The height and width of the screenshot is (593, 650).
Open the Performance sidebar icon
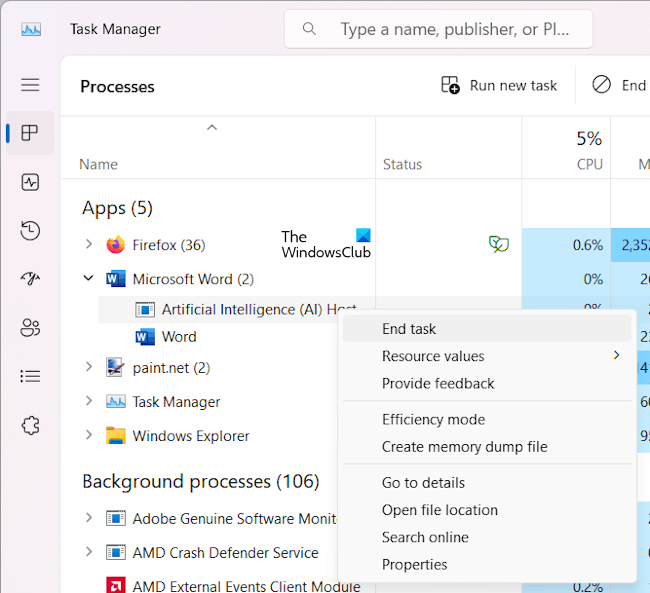(30, 182)
